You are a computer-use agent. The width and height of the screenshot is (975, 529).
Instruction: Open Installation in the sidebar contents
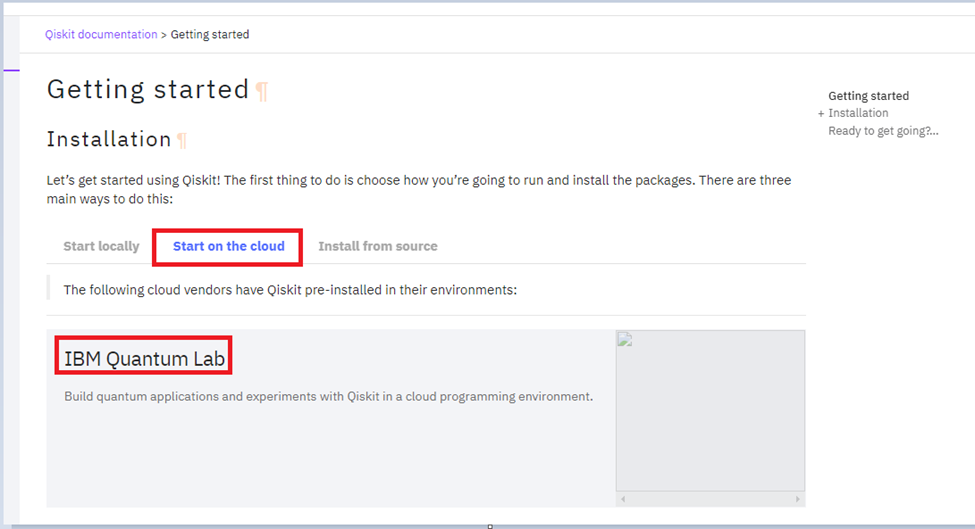click(858, 113)
